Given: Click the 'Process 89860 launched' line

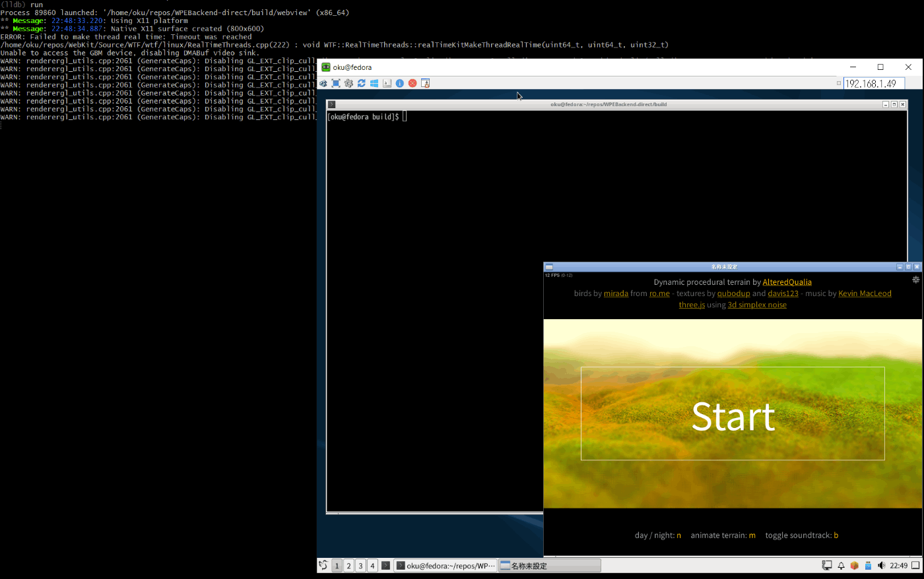Looking at the screenshot, I should pos(175,13).
